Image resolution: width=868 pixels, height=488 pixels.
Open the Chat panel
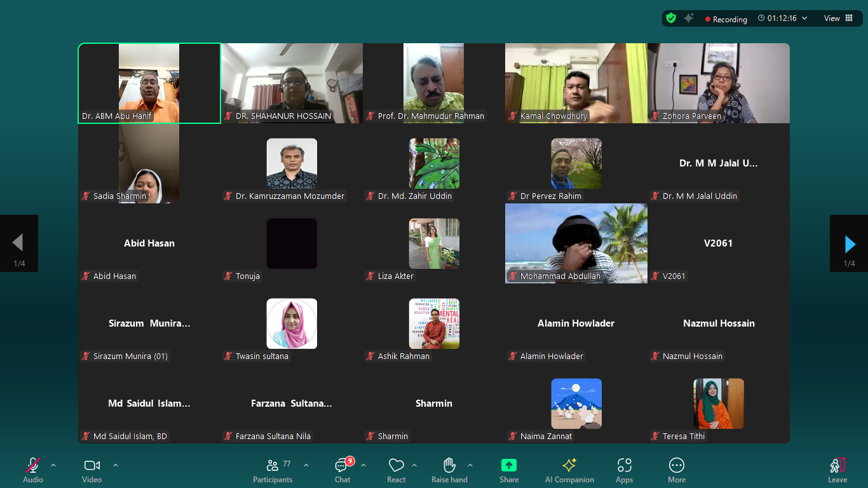pos(343,471)
